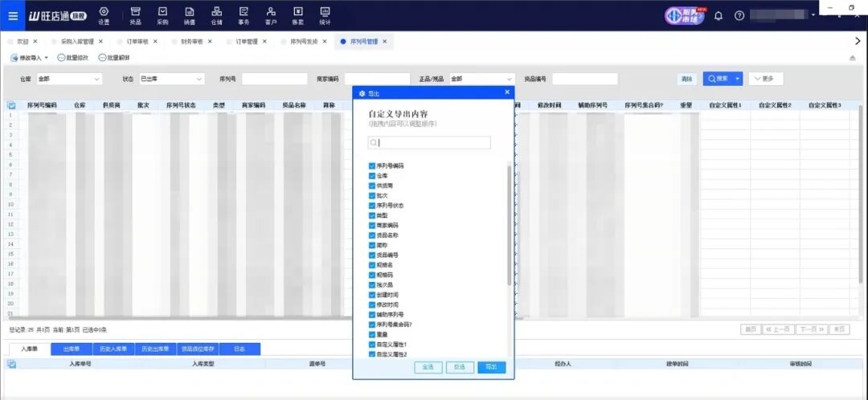Image resolution: width=868 pixels, height=400 pixels.
Task: Open the 采购 purchasing module
Action: 162,17
